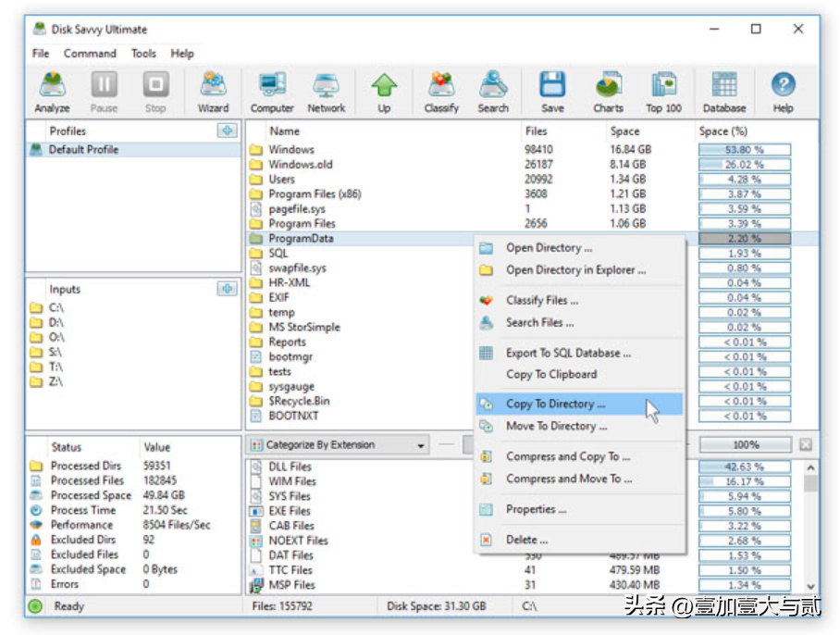Viewport: 840px width, 635px height.
Task: Pause the analysis with Pause icon
Action: (104, 93)
